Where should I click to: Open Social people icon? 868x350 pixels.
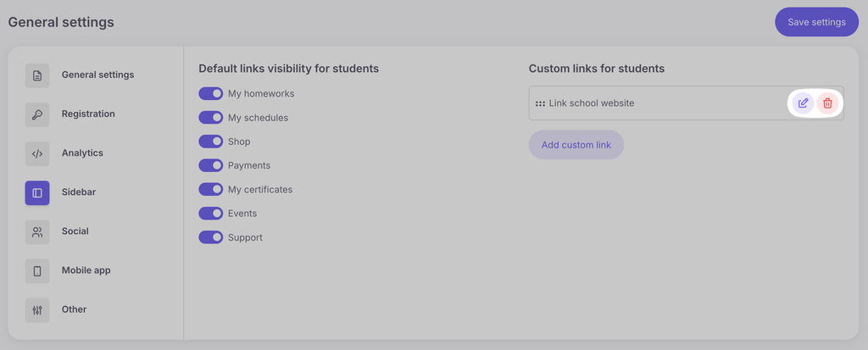click(x=37, y=232)
